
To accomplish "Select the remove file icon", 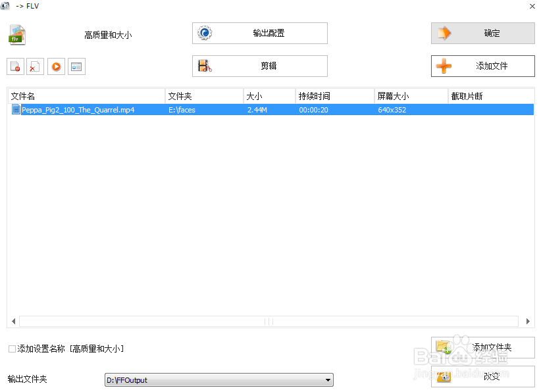I will point(14,66).
